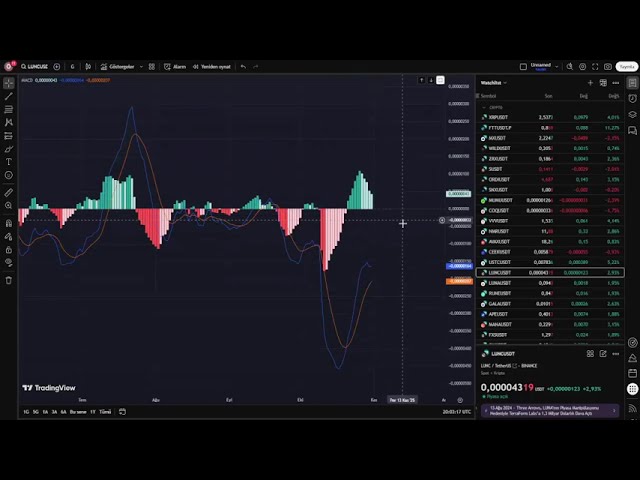Toggle the watchlist panel sidebar icon
Image resolution: width=640 pixels, height=480 pixels.
pos(632,83)
